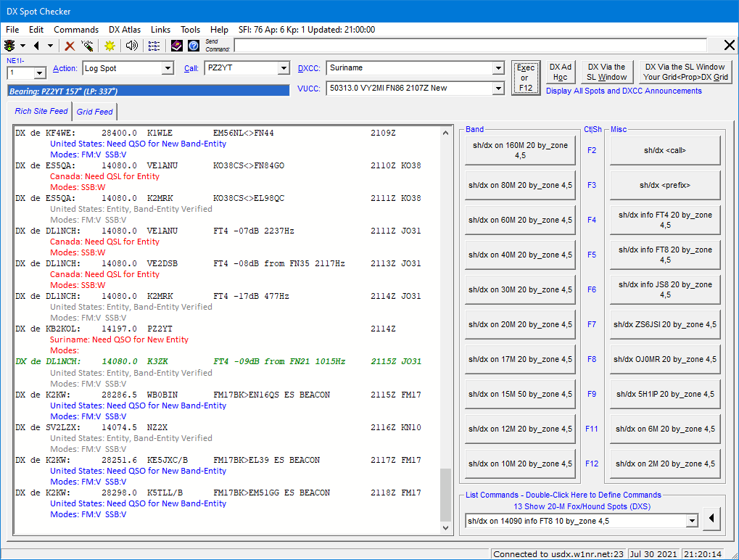Open the Links menu

point(161,30)
